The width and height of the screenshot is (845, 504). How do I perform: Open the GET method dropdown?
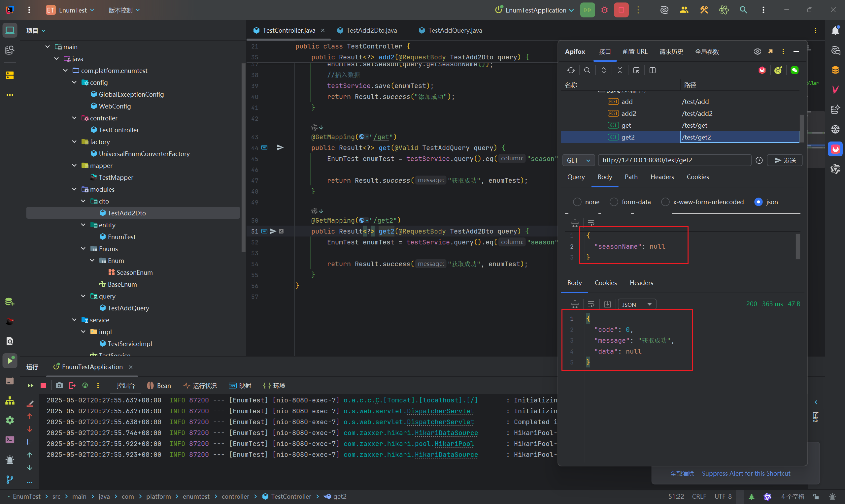(x=578, y=160)
